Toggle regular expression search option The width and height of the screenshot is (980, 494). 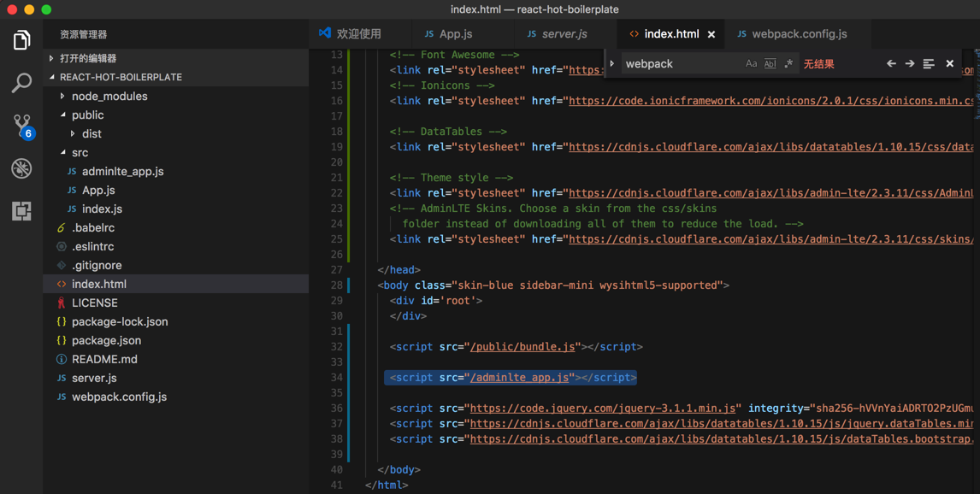pos(788,64)
